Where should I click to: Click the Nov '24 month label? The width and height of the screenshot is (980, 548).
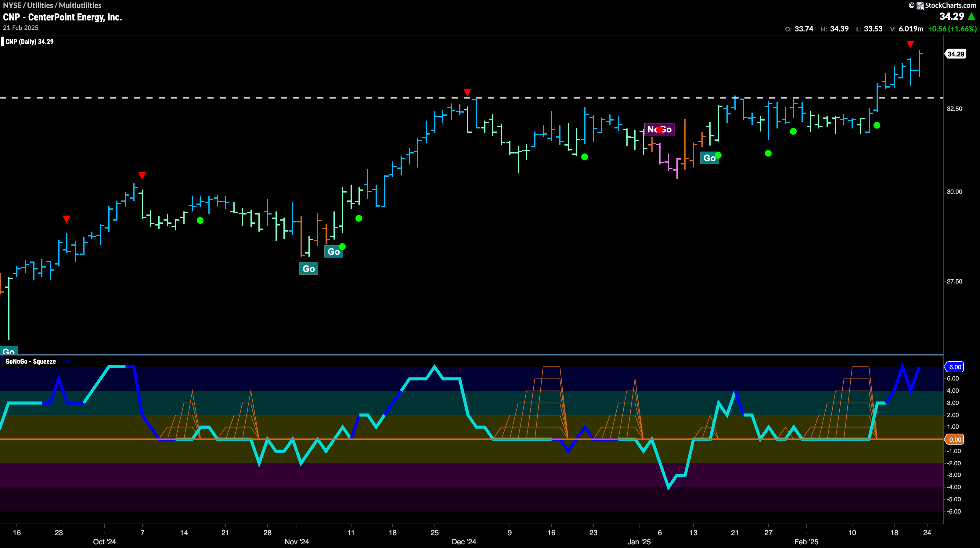point(297,542)
